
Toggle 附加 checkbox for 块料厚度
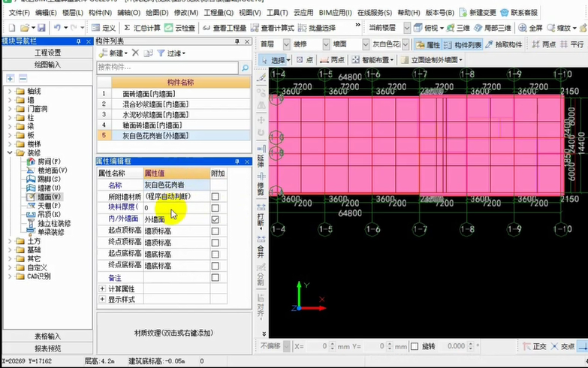pos(215,208)
